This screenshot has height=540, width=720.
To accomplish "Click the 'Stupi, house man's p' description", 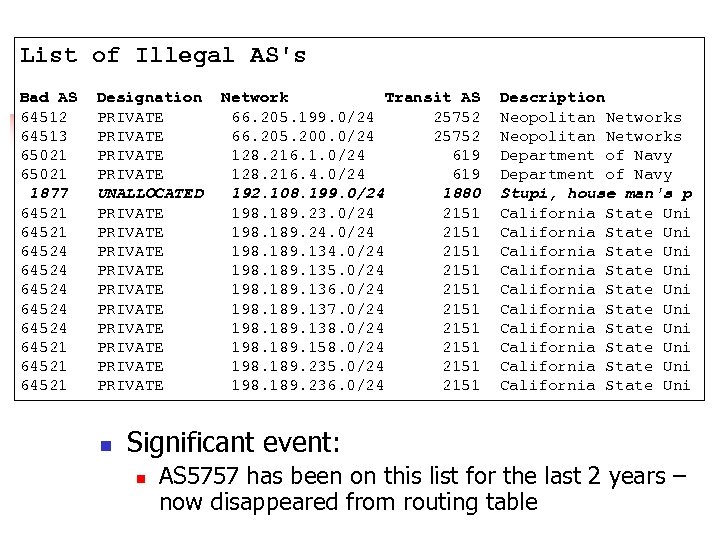I will [595, 193].
